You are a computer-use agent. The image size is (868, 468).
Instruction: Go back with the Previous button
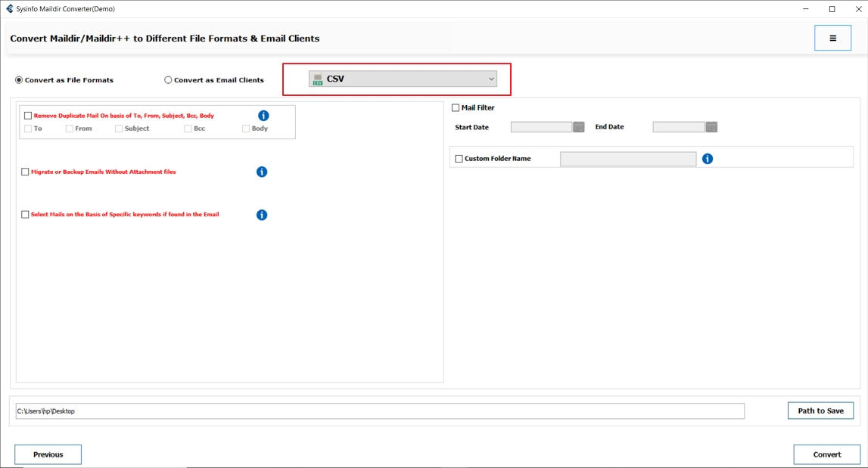(x=48, y=454)
